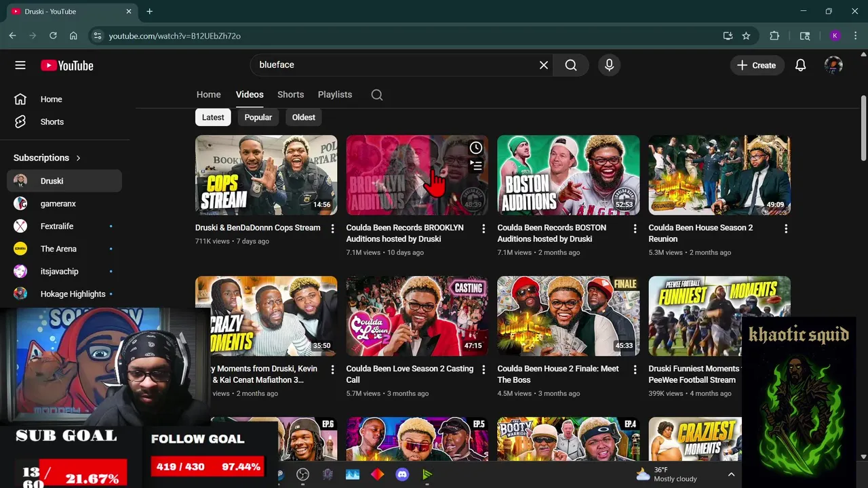Open more options for the House 2 Finale video

(x=635, y=370)
